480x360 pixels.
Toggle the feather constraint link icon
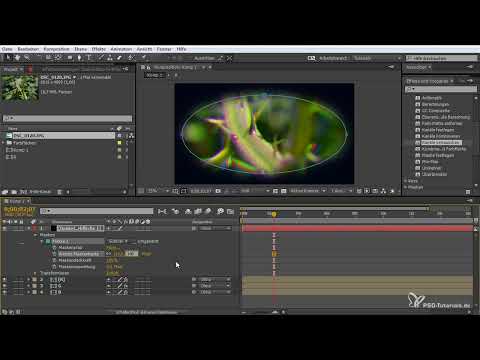109,254
